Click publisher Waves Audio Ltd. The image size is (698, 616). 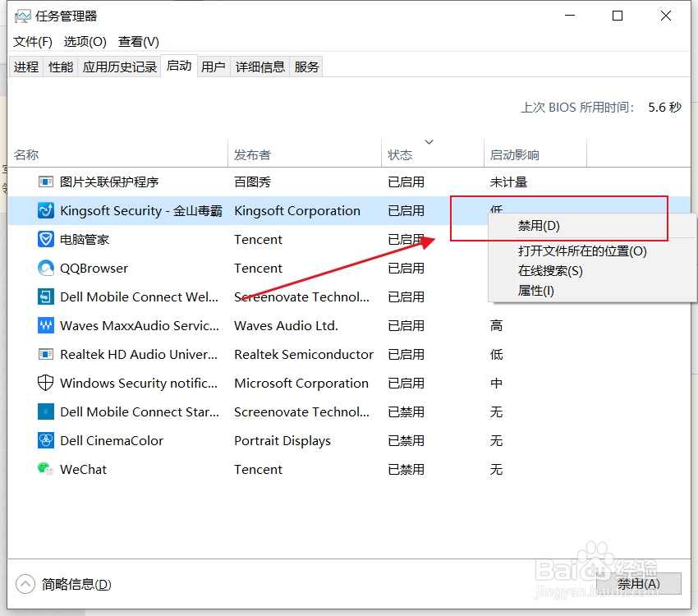coord(287,326)
